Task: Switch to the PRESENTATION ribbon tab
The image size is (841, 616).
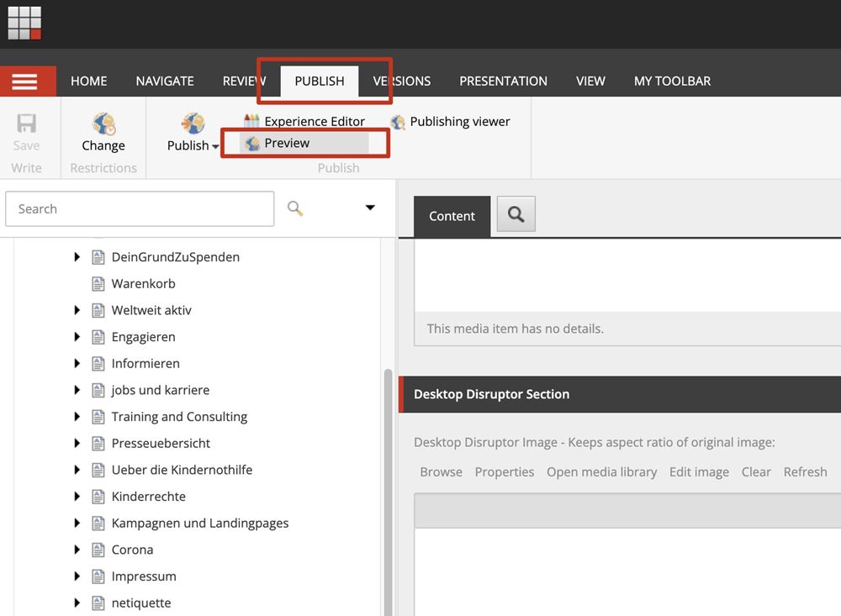Action: pyautogui.click(x=503, y=82)
